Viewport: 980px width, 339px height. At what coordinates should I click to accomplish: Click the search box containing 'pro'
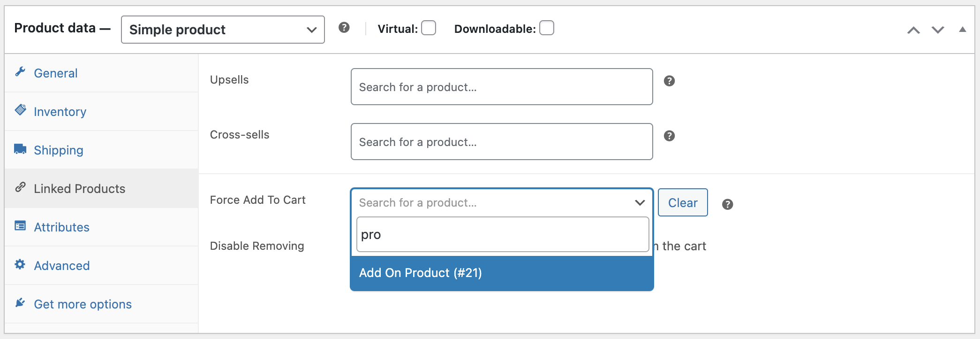[x=503, y=234]
